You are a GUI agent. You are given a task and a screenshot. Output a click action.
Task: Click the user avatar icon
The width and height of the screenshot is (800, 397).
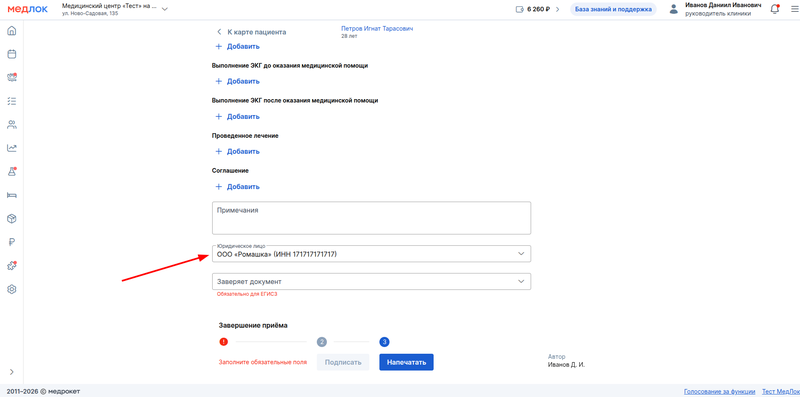674,9
